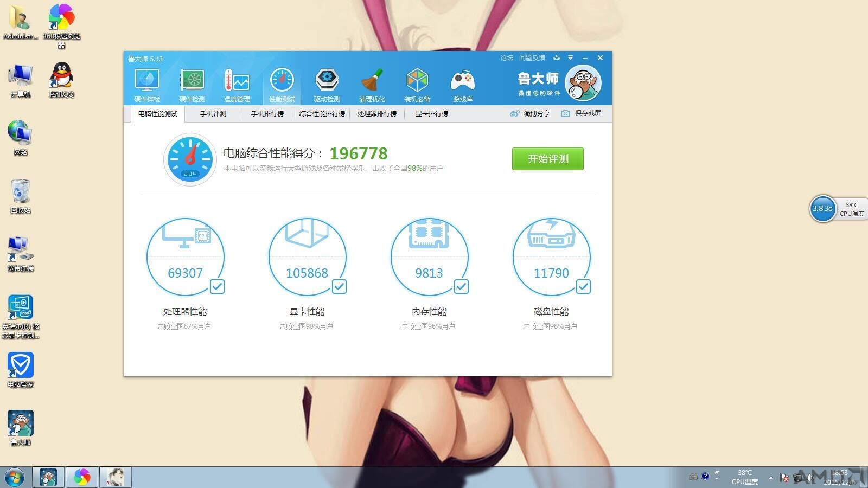This screenshot has height=488, width=868.
Task: Click the 3.83G floating memory ball
Action: 822,209
